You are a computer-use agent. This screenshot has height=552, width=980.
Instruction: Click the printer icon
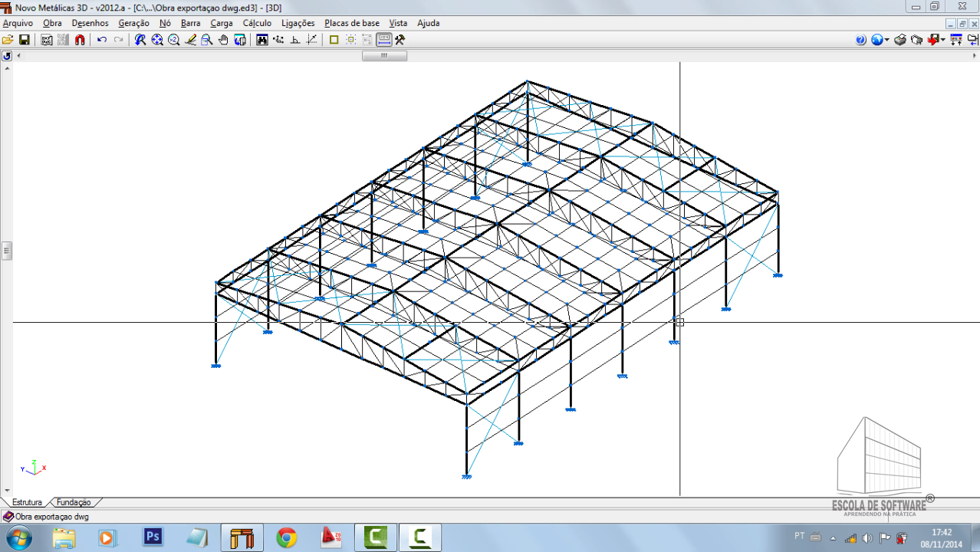click(x=900, y=40)
